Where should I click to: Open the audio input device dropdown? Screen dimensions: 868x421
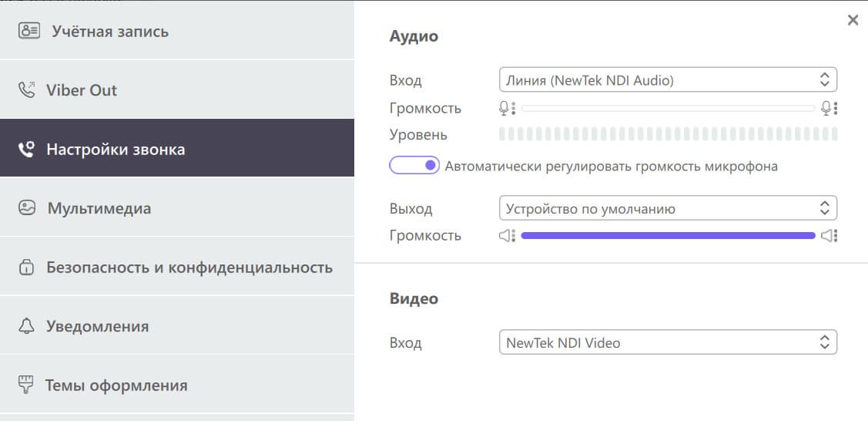pyautogui.click(x=668, y=79)
